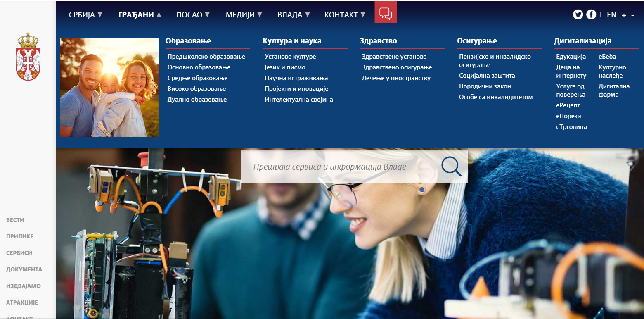Click Културно наслеђе link
Viewport: 644px width, 319px height.
click(x=612, y=71)
